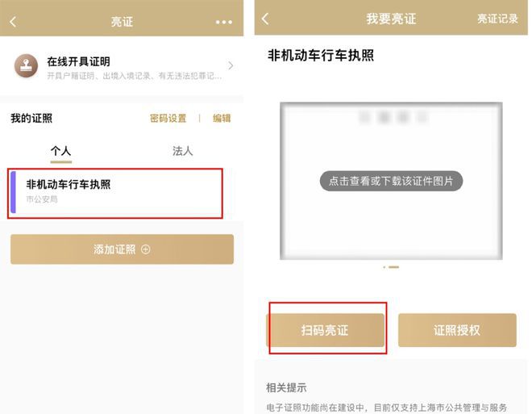Select 非机动车行车执照 license card
This screenshot has height=414, width=532.
click(x=115, y=193)
